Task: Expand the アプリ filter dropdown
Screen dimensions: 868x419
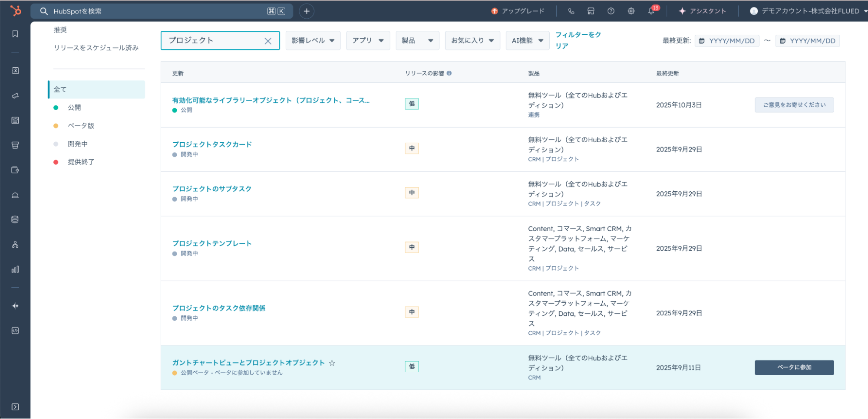Action: pyautogui.click(x=368, y=40)
